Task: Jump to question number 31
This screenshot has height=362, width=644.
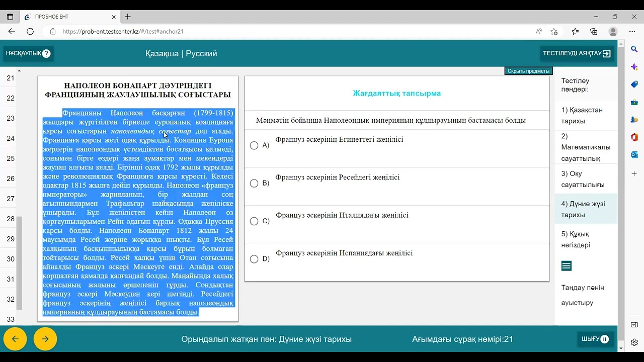Action: point(11,279)
